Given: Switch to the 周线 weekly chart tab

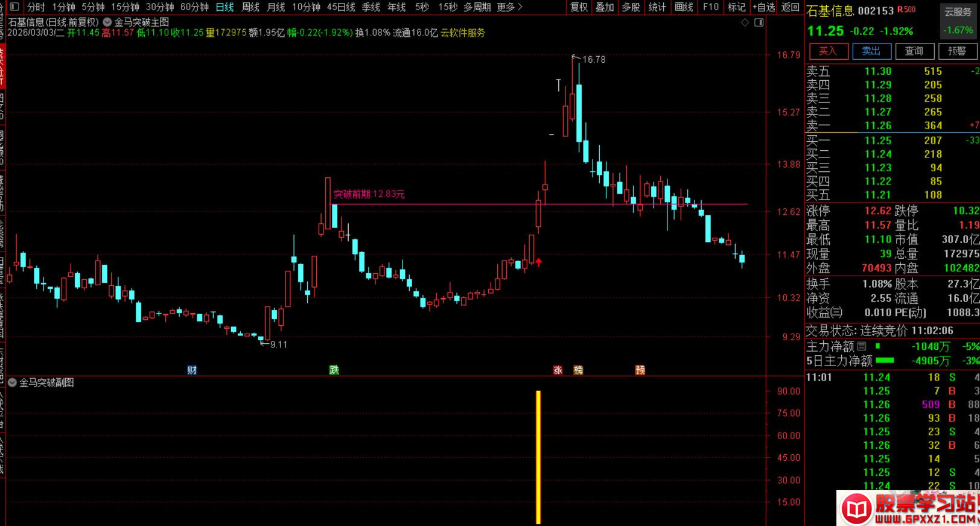Looking at the screenshot, I should tap(250, 7).
